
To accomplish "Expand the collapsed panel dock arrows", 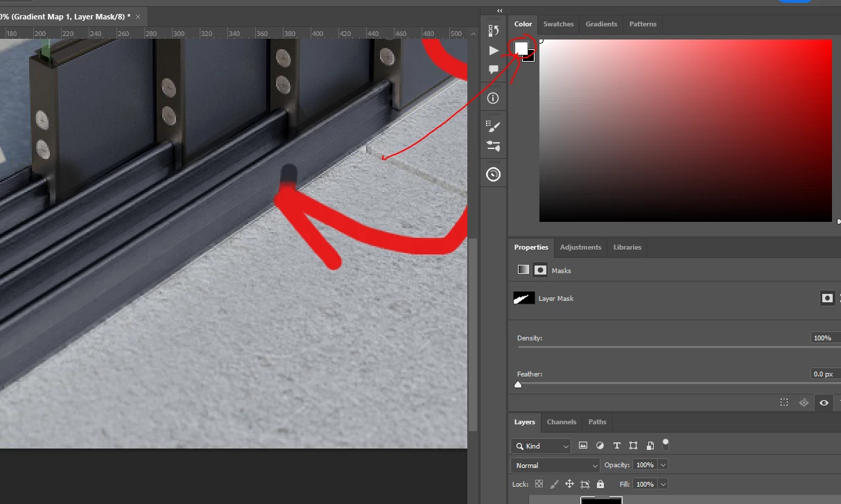I will click(500, 10).
